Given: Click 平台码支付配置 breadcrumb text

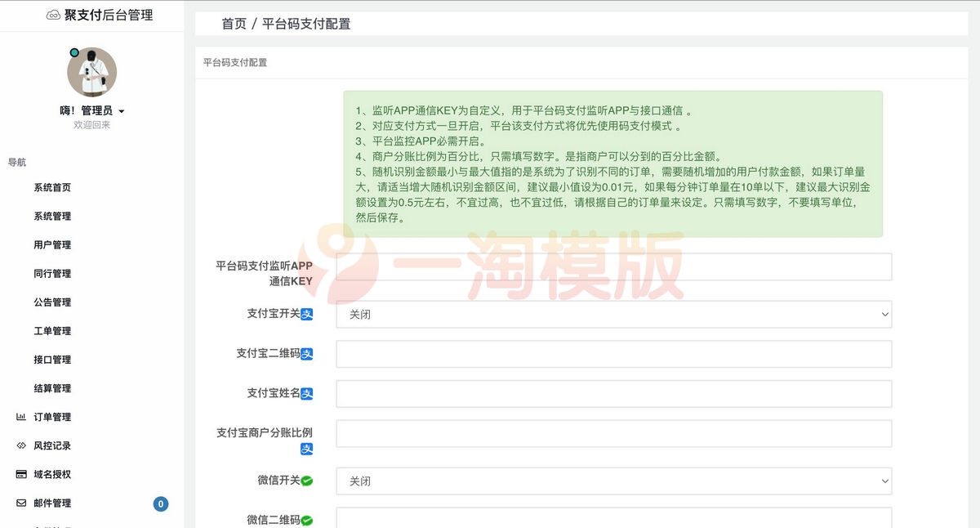Looking at the screenshot, I should click(306, 24).
